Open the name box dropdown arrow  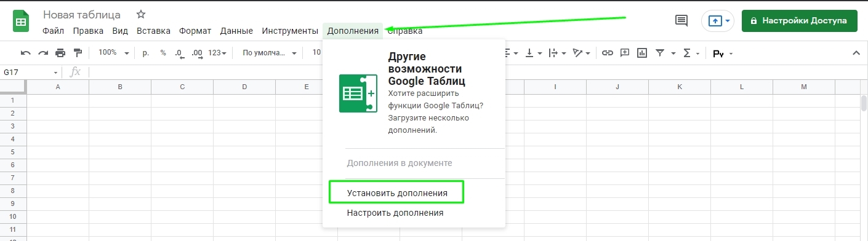point(55,73)
